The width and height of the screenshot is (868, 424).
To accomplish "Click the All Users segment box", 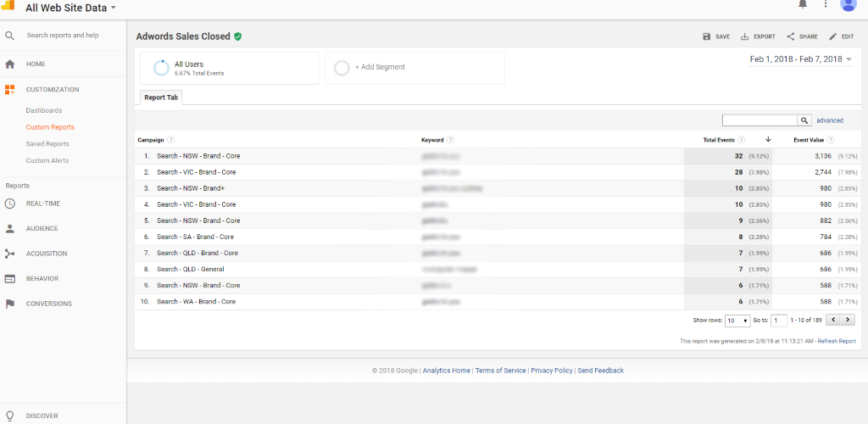I will (x=230, y=68).
